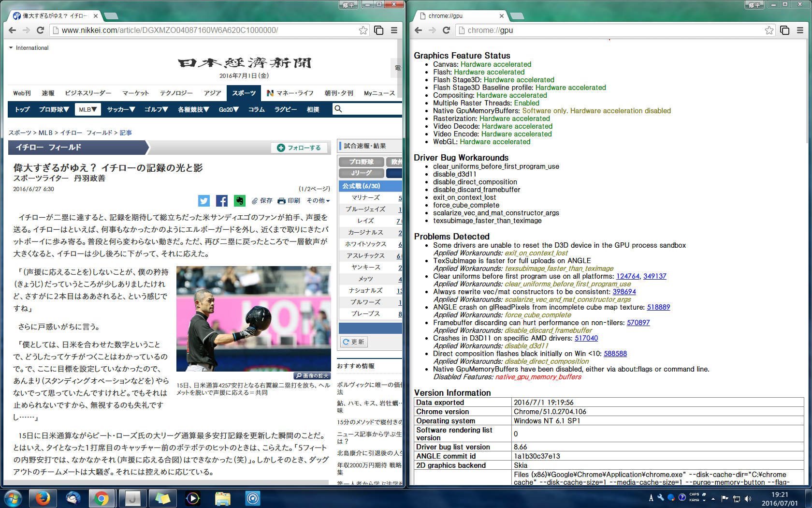Viewport: 812px width, 508px height.
Task: Open Chrome menu in chrome://gpu window
Action: (800, 30)
